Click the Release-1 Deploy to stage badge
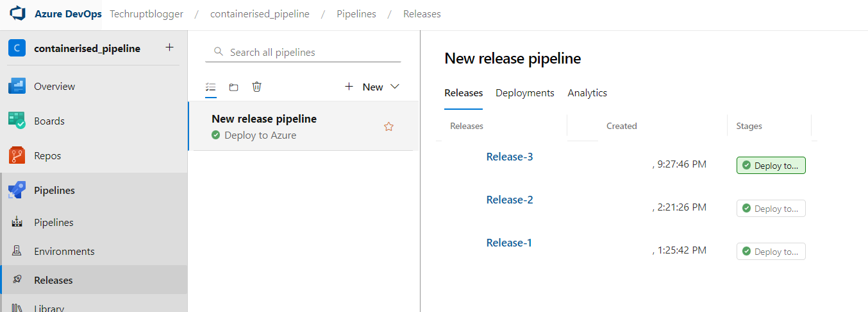Image resolution: width=868 pixels, height=312 pixels. [771, 252]
